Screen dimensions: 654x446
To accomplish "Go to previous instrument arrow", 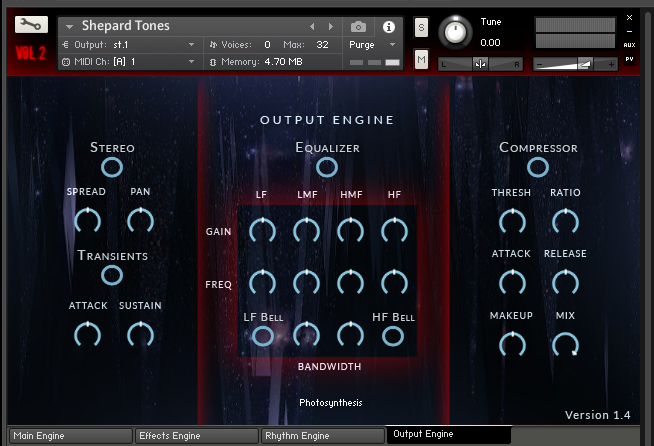I will pyautogui.click(x=312, y=27).
